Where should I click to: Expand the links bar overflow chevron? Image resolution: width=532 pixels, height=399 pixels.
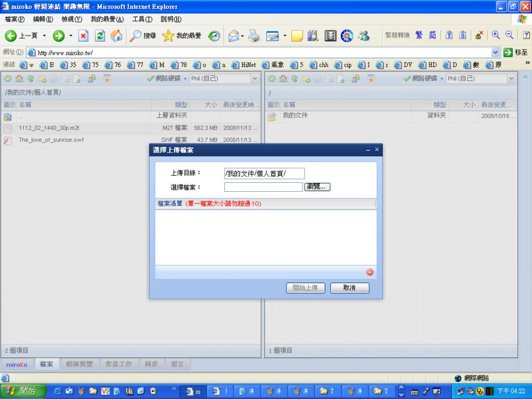click(x=527, y=63)
